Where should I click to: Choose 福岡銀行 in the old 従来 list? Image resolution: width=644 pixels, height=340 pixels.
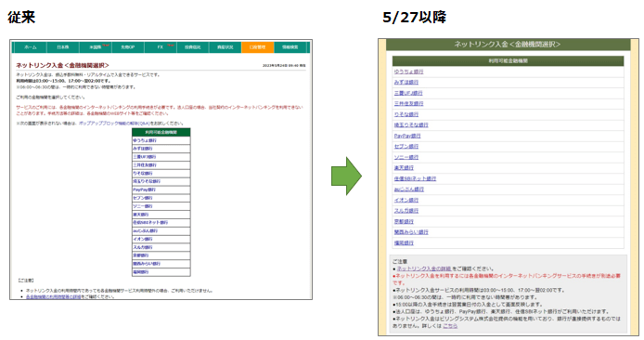tap(140, 272)
